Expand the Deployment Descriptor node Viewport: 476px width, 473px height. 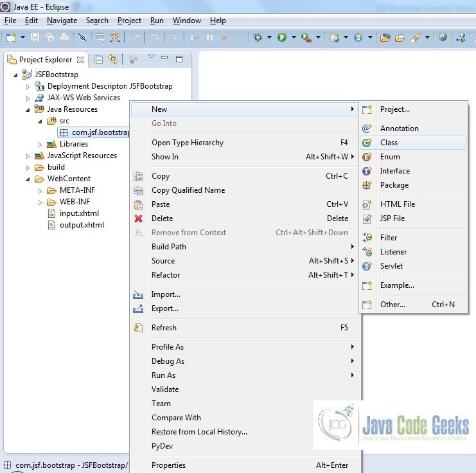tap(28, 87)
